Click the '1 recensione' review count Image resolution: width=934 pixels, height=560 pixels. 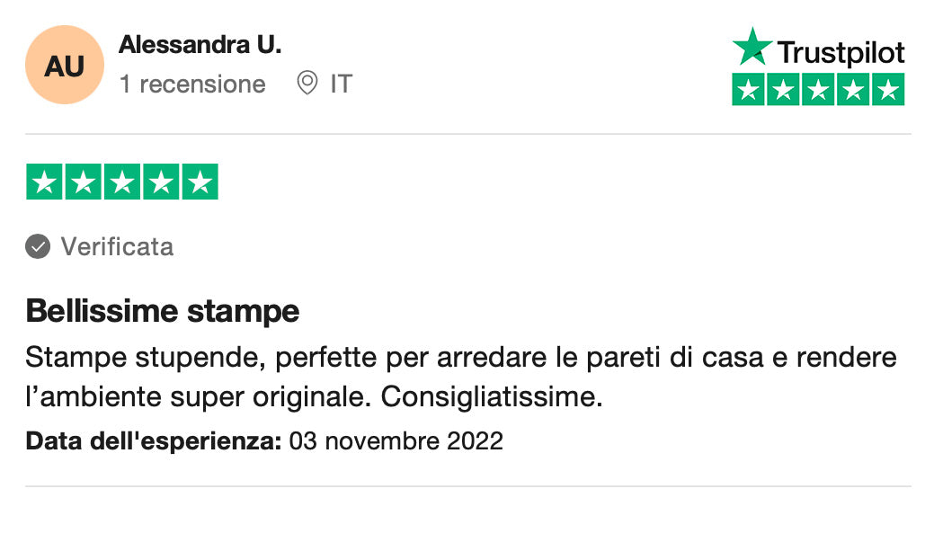point(192,84)
